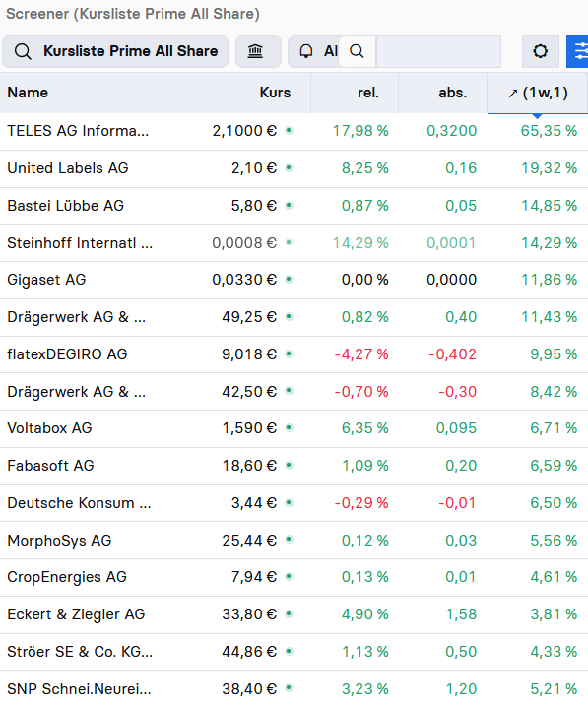Select flatexDEGIRO AG
This screenshot has width=588, height=707.
[67, 354]
